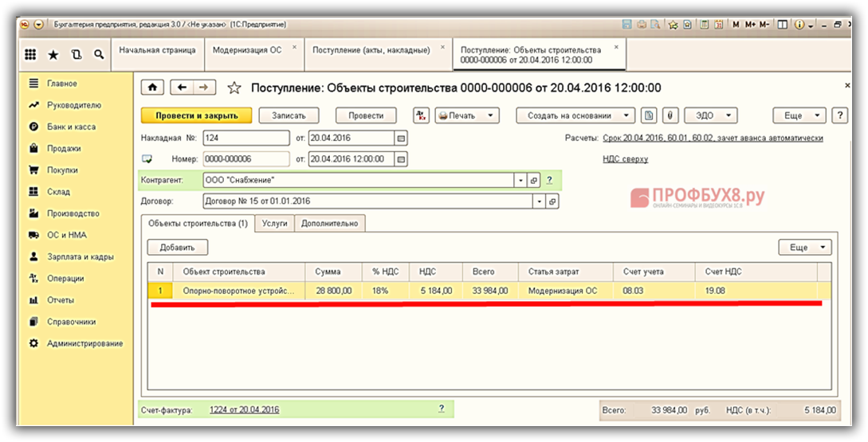
Task: Open the 1C main menu dropdown in title bar
Action: click(x=38, y=25)
